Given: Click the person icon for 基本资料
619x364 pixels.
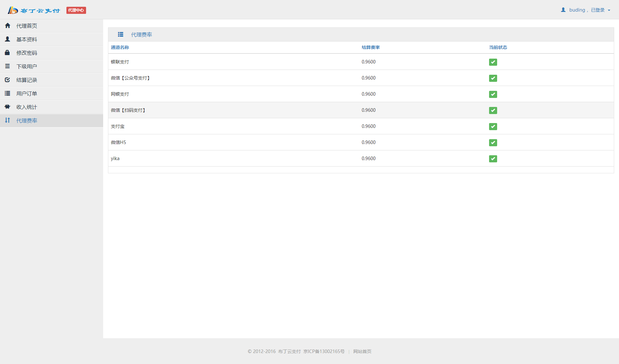Looking at the screenshot, I should 7,39.
